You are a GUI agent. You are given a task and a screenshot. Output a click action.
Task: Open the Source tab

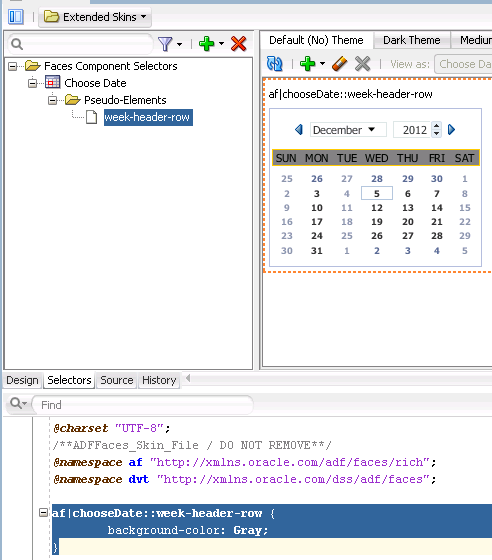(116, 380)
